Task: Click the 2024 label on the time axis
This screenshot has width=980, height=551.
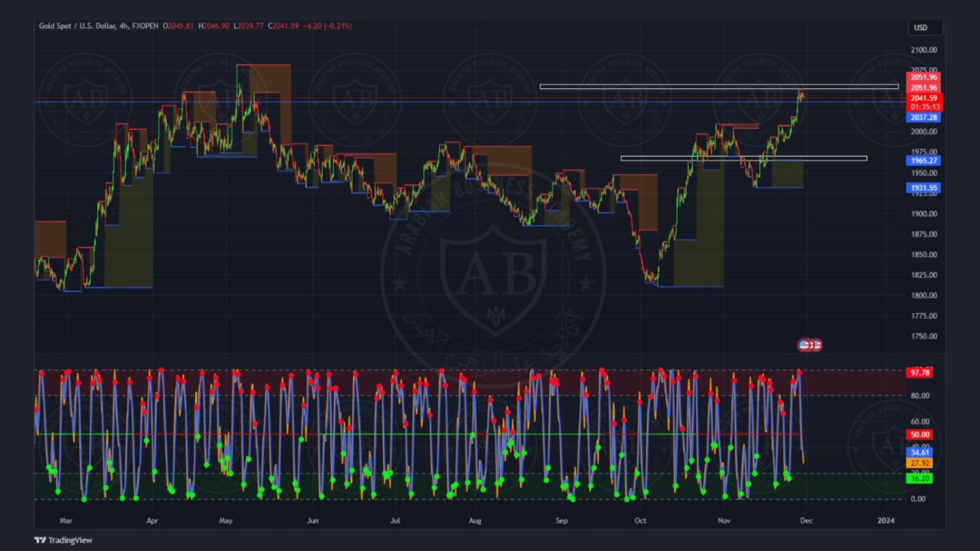Action: 886,520
